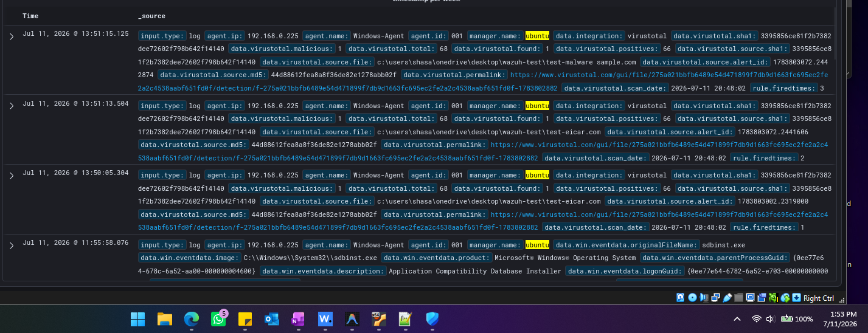Open the Windows Start menu
Viewport: 868px width, 333px height.
138,319
